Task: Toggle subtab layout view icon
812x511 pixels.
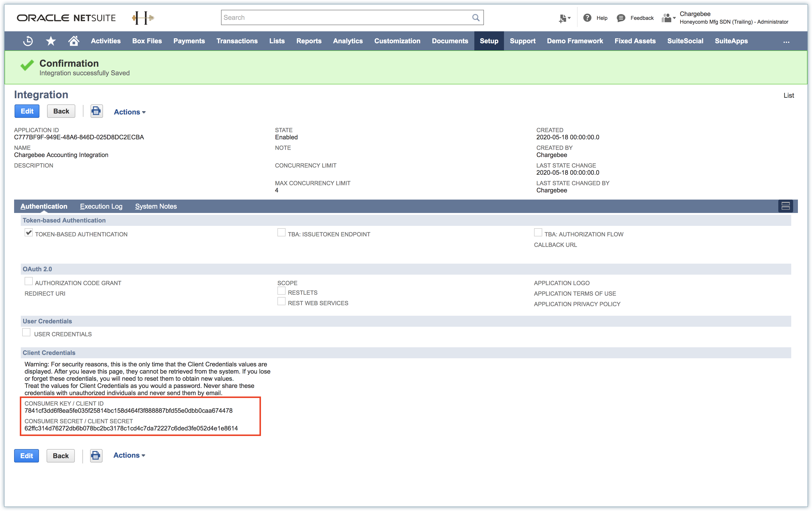Action: pyautogui.click(x=785, y=206)
